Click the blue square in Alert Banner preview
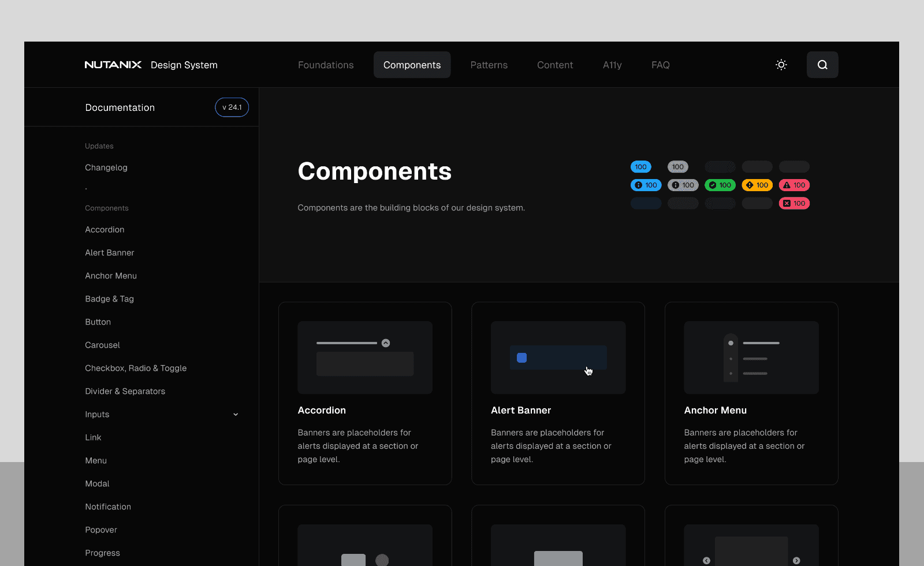Screen dimensions: 924x566 pyautogui.click(x=522, y=358)
